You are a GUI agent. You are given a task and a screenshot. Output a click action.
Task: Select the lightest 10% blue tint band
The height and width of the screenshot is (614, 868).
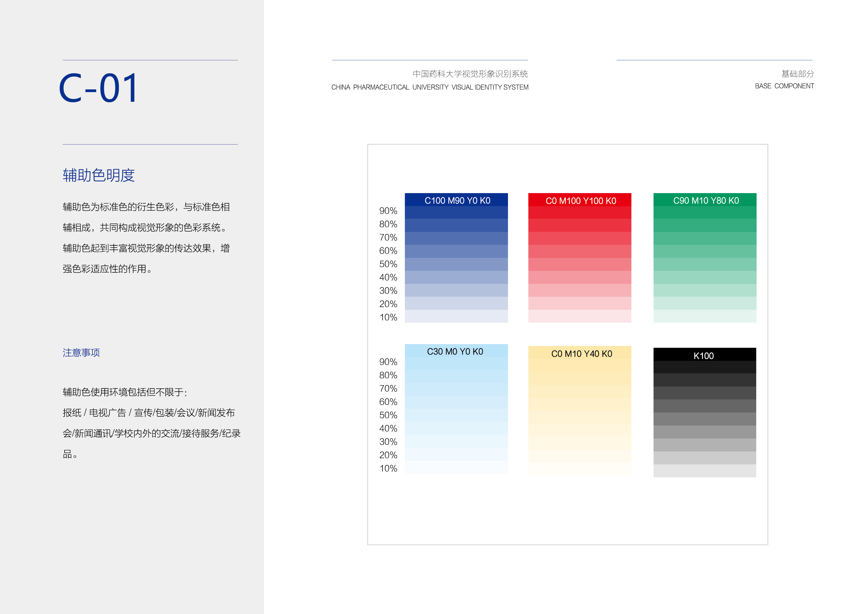[x=456, y=316]
